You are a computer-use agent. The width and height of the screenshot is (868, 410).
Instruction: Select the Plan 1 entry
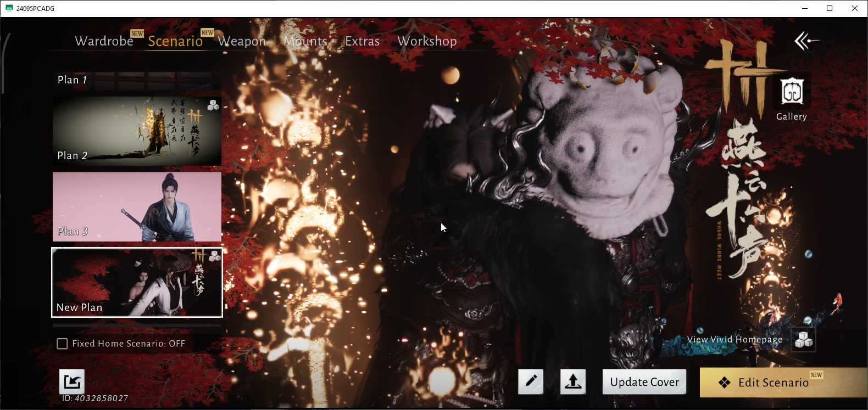[x=137, y=80]
